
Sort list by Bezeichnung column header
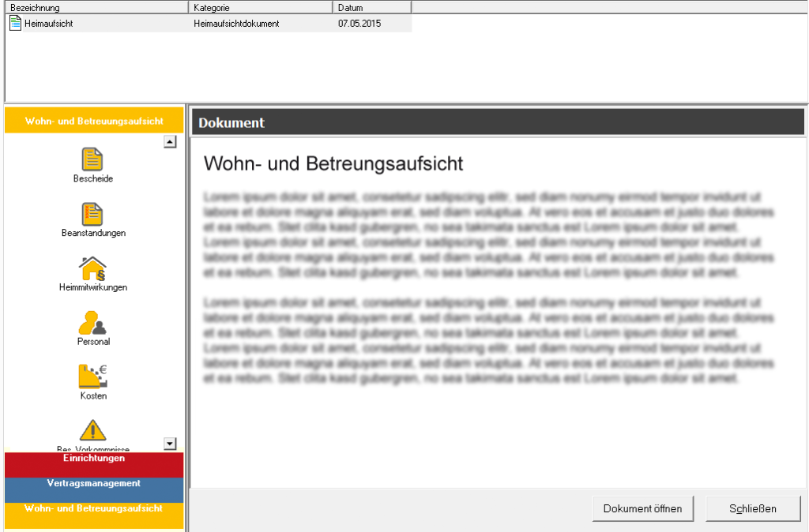point(96,7)
